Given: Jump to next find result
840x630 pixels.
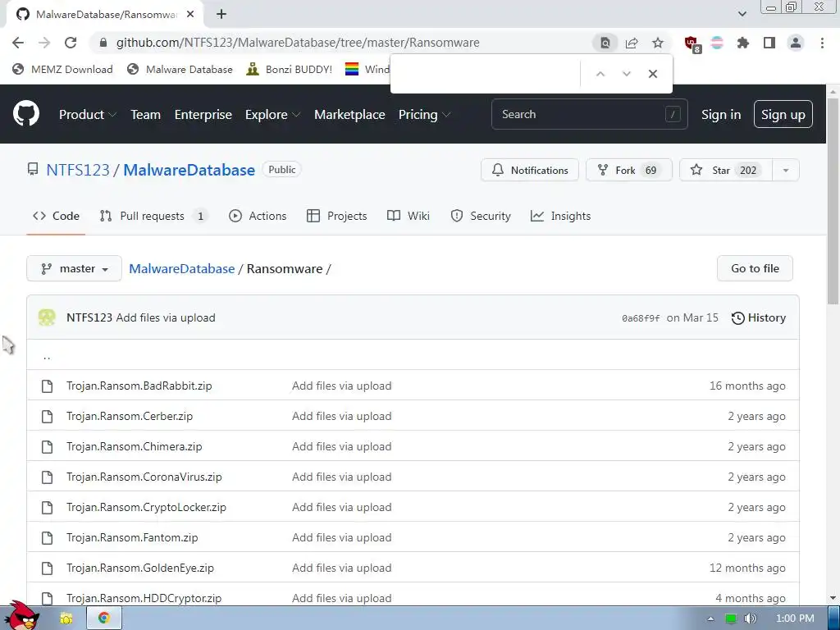Looking at the screenshot, I should coord(626,74).
